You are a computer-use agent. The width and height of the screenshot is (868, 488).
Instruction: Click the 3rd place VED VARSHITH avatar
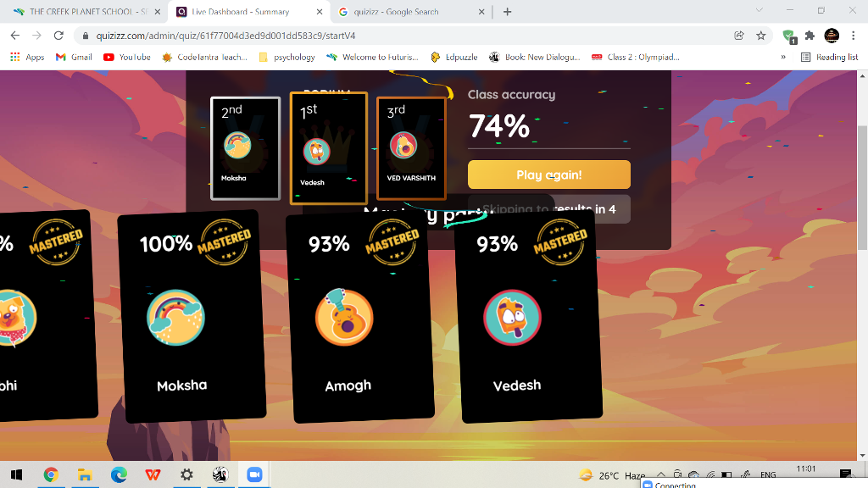tap(403, 145)
